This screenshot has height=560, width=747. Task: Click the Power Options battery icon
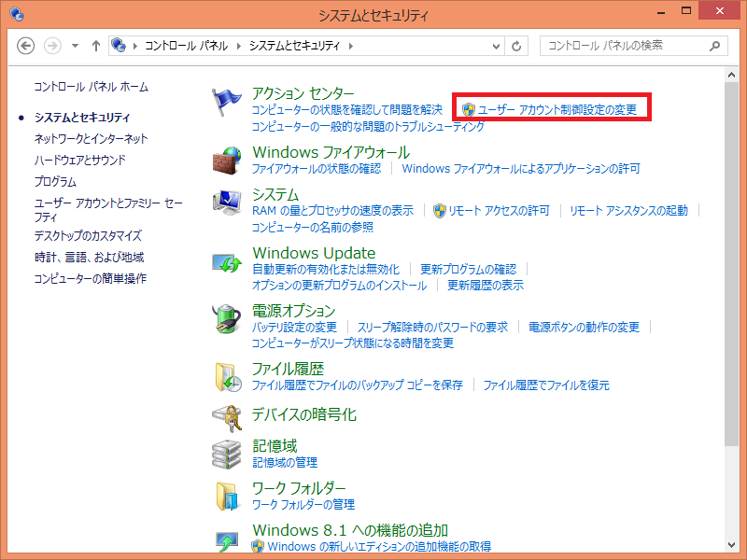click(x=227, y=318)
